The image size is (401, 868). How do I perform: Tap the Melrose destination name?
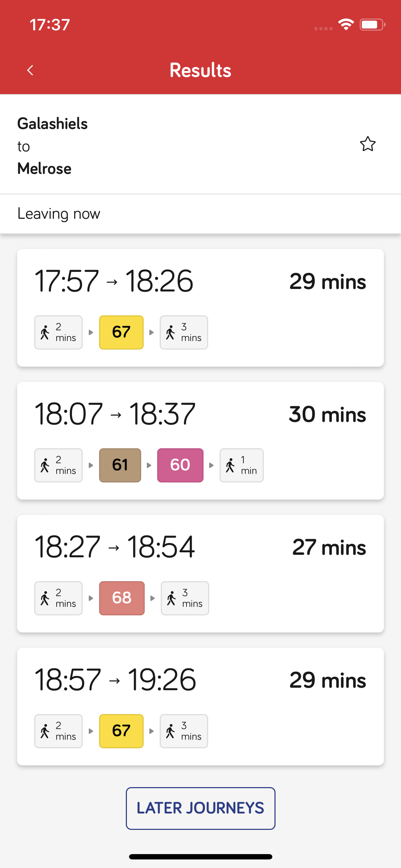coord(45,169)
